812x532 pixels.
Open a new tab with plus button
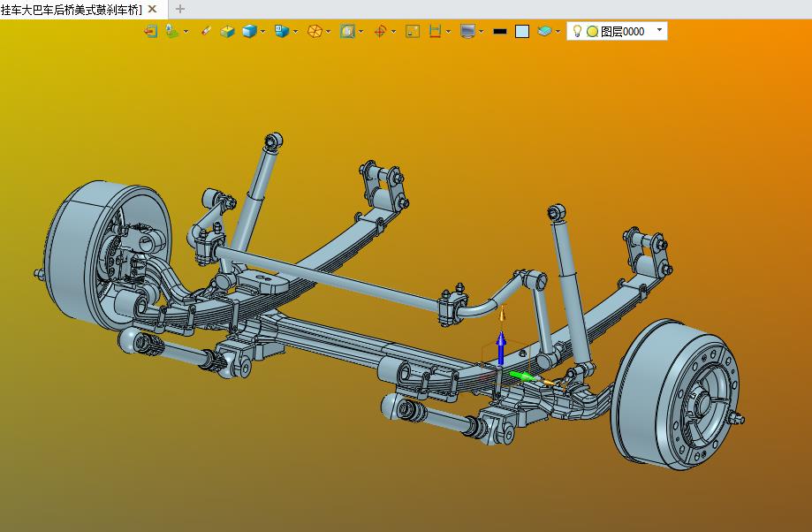(179, 9)
